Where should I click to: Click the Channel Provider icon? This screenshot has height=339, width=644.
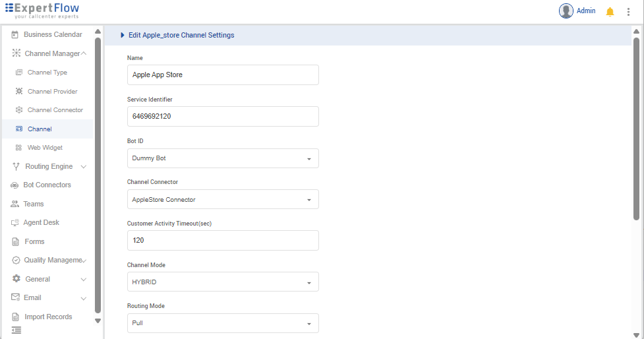[x=19, y=91]
